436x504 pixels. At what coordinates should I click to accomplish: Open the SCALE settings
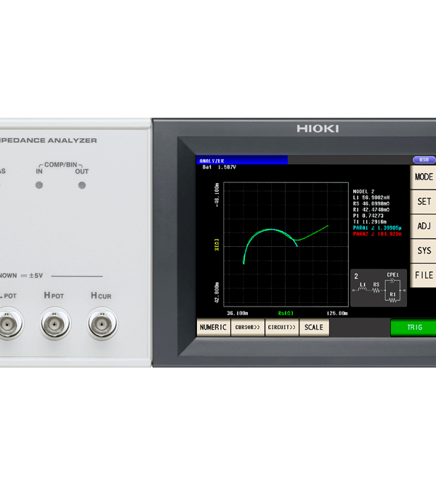click(314, 328)
